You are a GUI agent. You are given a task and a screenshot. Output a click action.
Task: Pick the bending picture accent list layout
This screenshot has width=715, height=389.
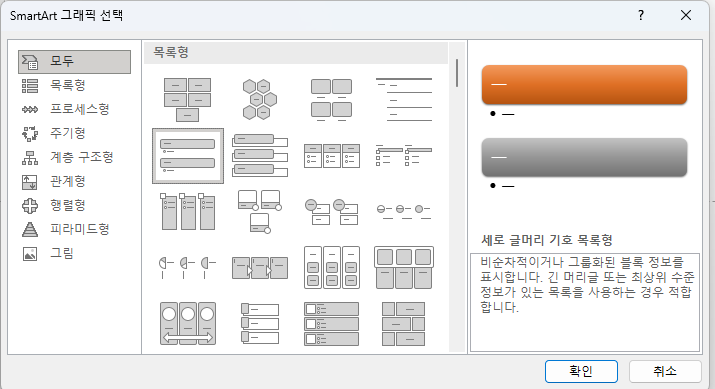(x=259, y=212)
